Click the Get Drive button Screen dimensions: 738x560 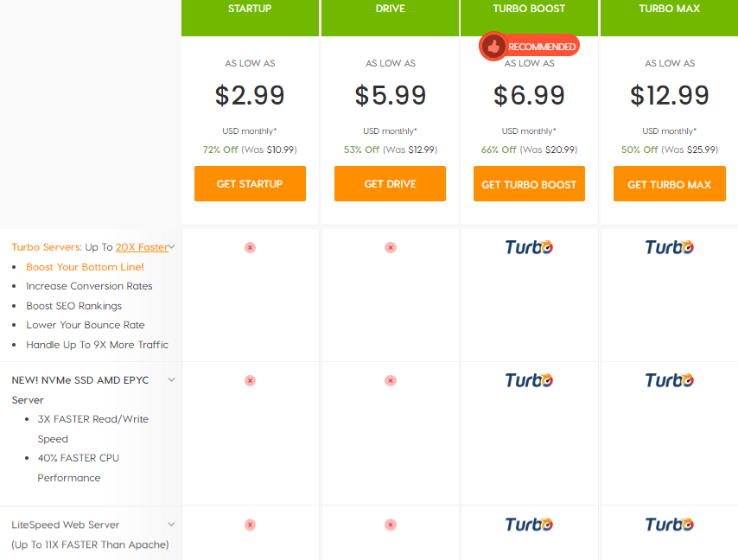point(391,183)
